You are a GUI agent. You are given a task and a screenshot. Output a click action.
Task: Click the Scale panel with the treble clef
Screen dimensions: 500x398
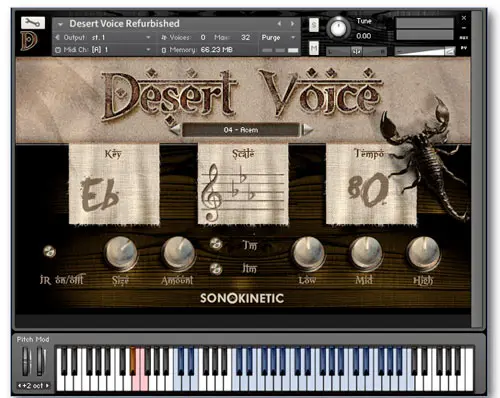point(243,184)
